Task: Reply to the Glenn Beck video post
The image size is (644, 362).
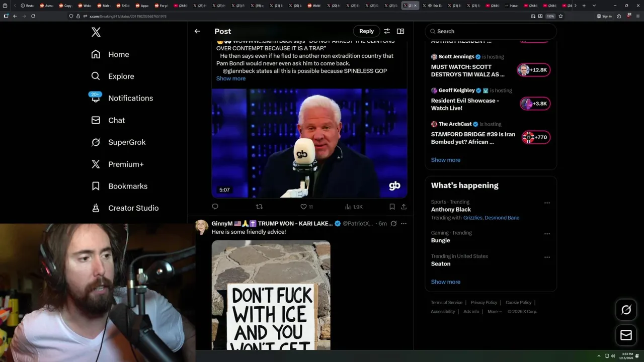Action: tap(215, 207)
